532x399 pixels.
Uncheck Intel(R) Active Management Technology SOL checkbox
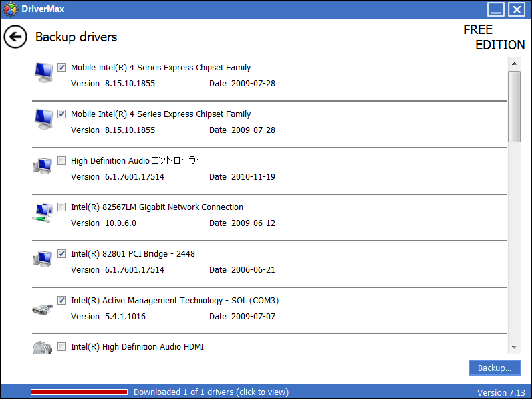61,300
